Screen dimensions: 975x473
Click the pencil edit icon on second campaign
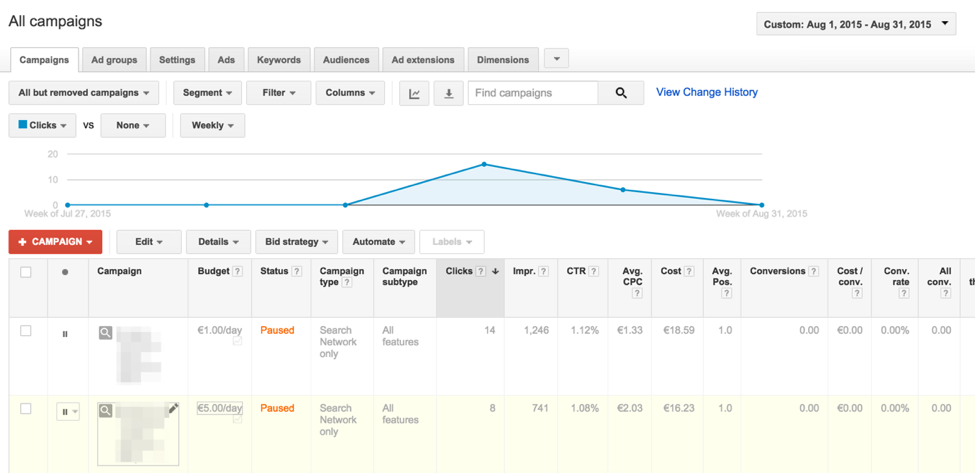[x=173, y=408]
